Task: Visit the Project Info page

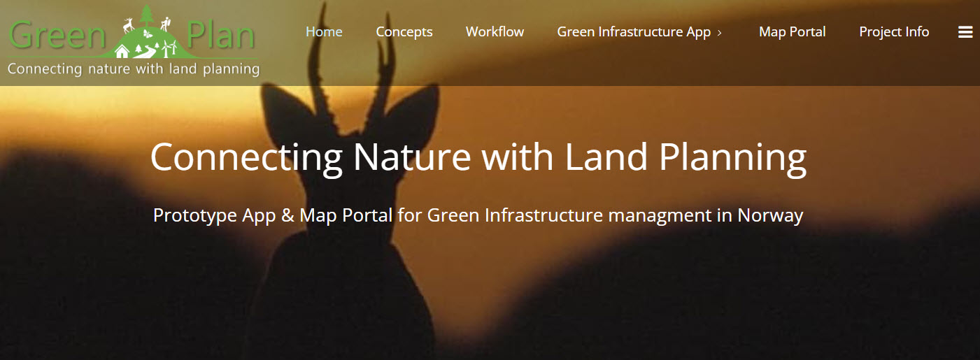Action: 894,32
